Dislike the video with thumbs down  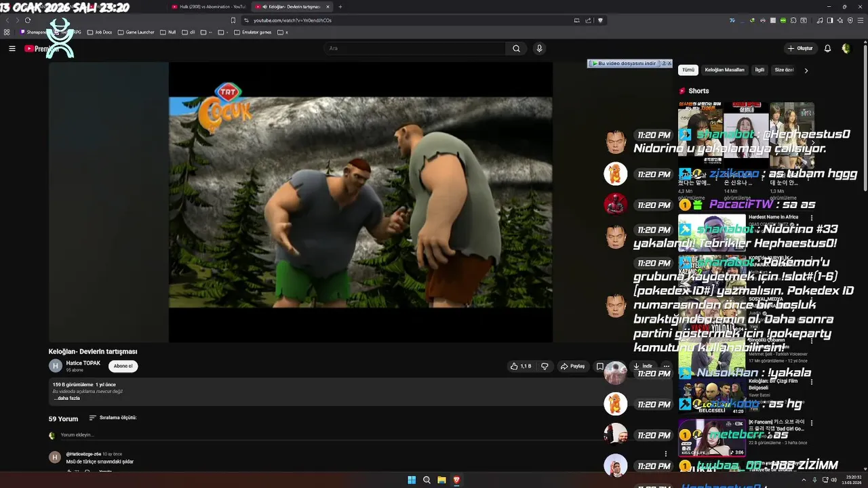click(x=545, y=366)
